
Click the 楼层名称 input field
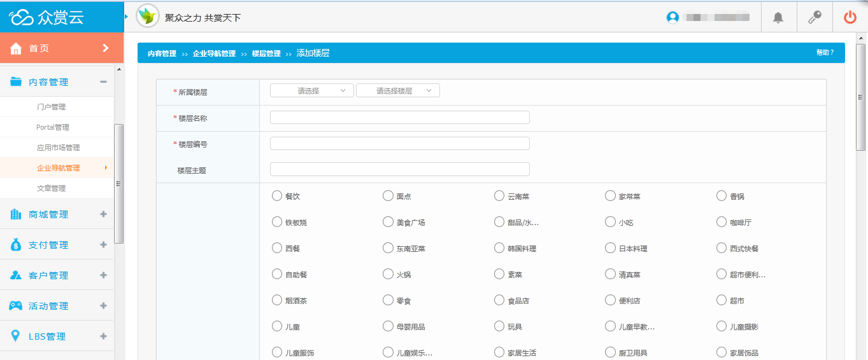(400, 118)
